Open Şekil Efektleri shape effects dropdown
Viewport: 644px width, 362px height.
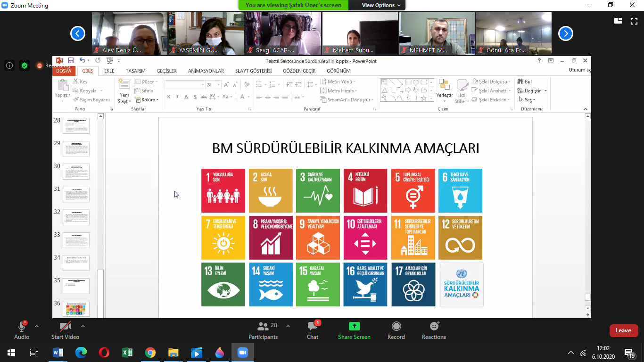pyautogui.click(x=491, y=99)
